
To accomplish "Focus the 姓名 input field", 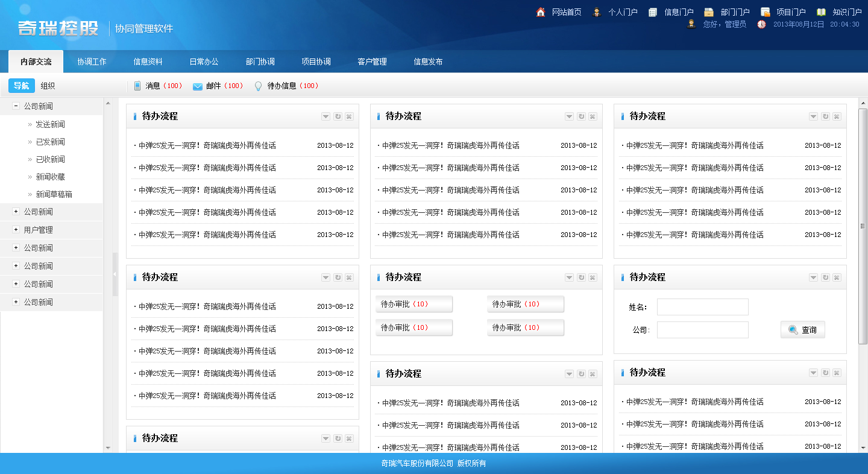I will pos(702,307).
